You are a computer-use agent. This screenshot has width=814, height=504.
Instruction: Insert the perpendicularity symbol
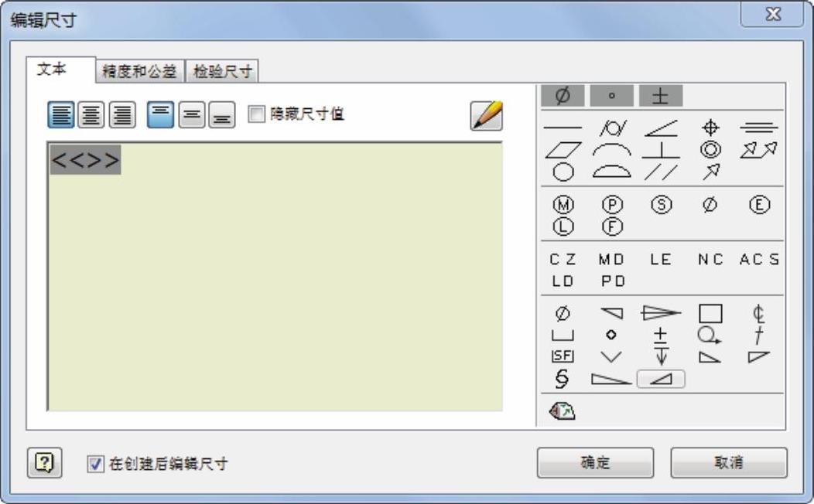(660, 148)
